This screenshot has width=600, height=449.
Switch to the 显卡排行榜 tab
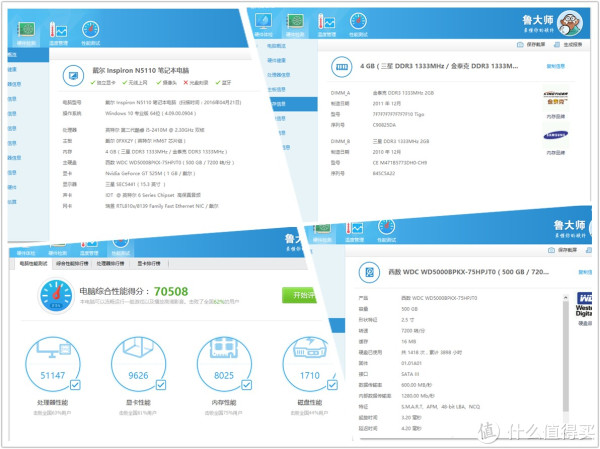pyautogui.click(x=149, y=264)
